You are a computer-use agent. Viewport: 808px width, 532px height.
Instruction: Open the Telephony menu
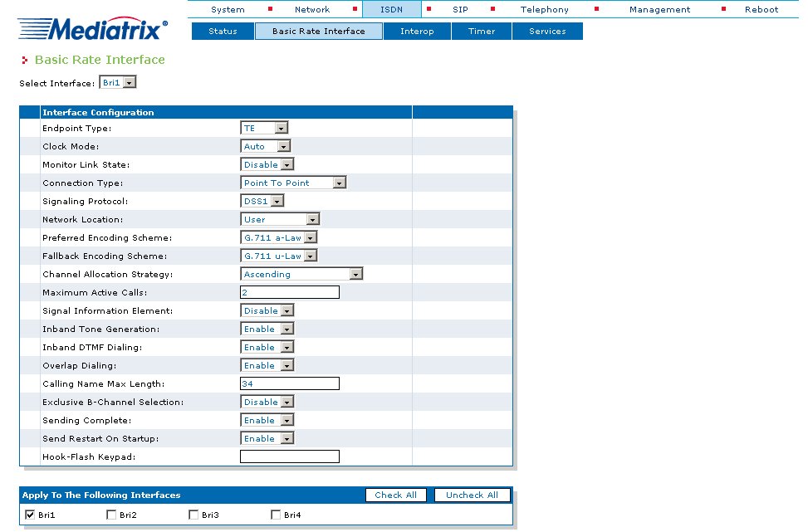point(544,9)
